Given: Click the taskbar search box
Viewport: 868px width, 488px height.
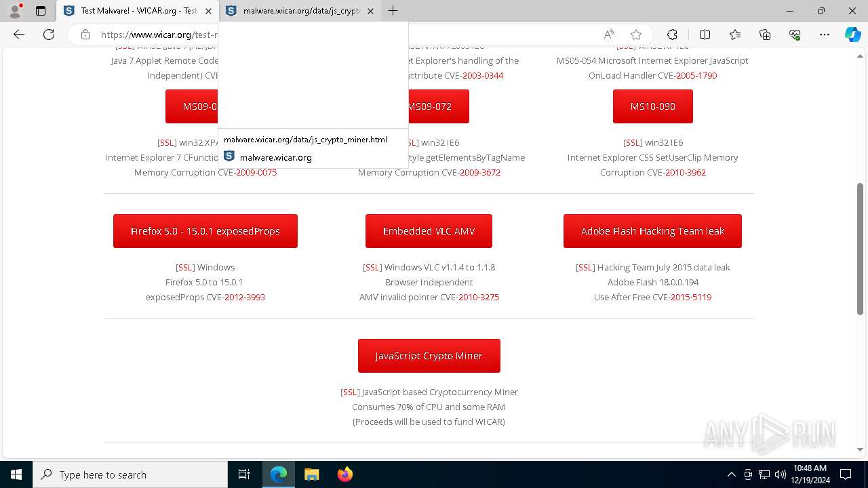Looking at the screenshot, I should point(130,474).
